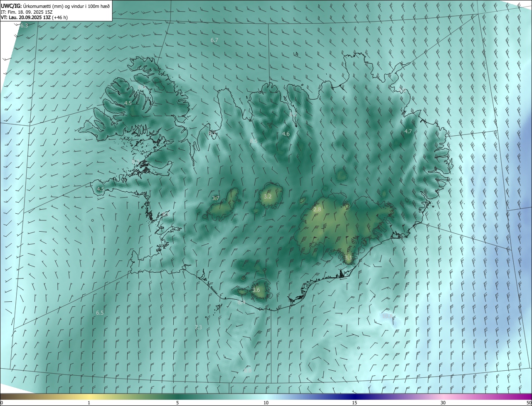
Task: Click the faint 8.2 value in north Iceland
Action: point(293,114)
